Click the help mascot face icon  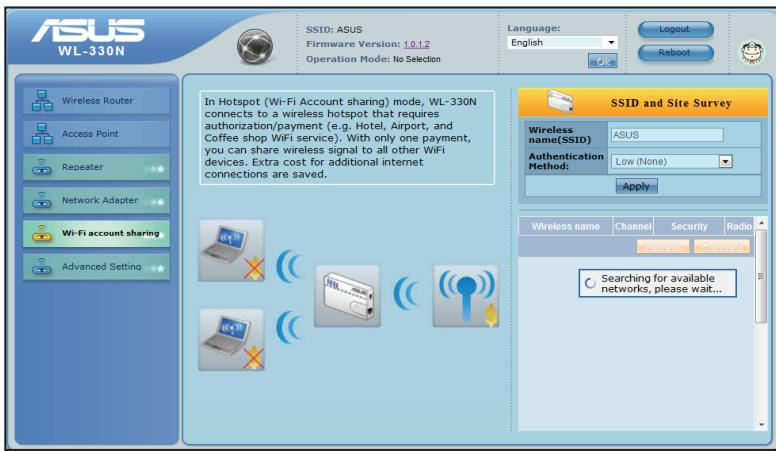click(752, 51)
